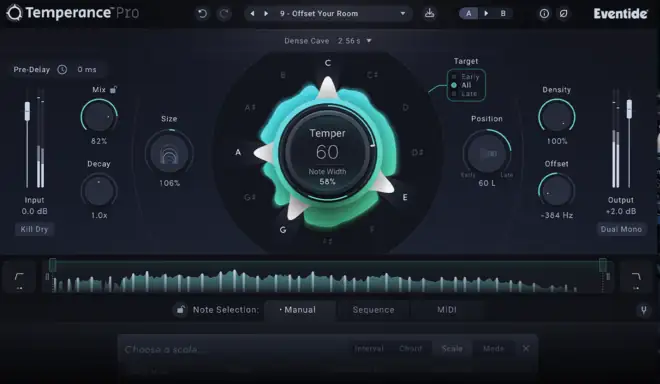Toggle note G on the wheel
660x384 pixels.
pos(283,229)
